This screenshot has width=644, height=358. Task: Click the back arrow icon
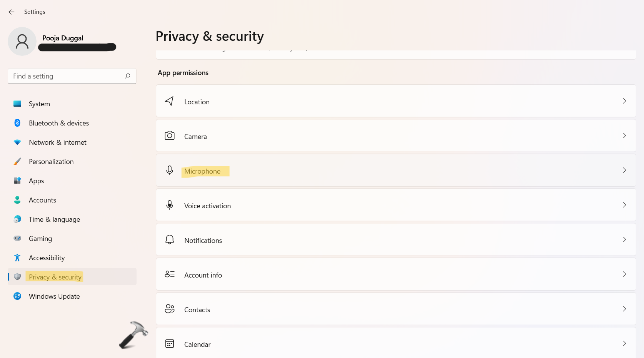coord(12,12)
